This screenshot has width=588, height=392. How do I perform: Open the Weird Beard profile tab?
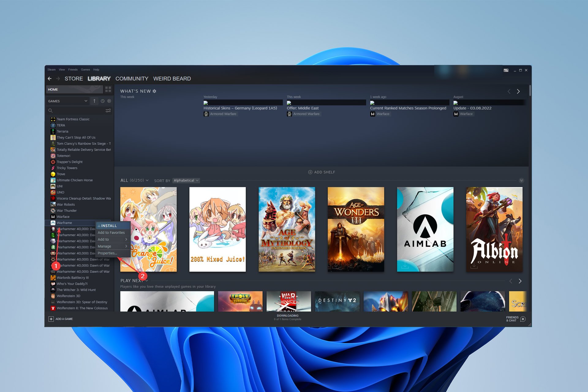click(x=172, y=79)
